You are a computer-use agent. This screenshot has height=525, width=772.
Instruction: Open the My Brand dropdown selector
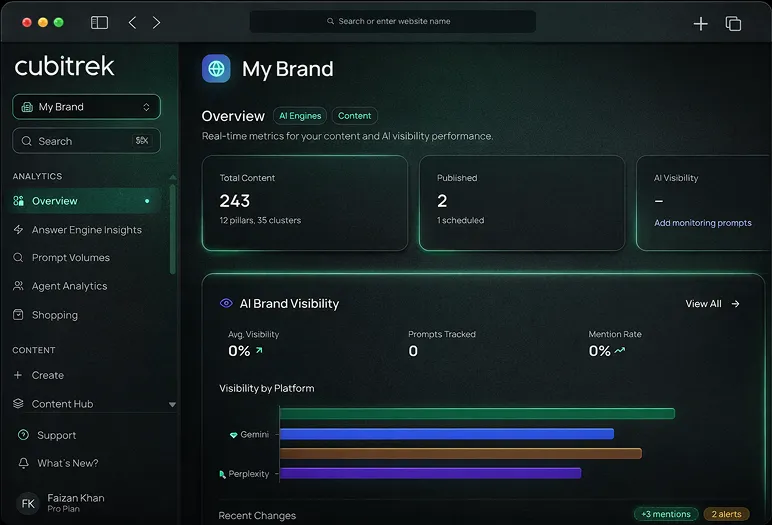point(86,107)
